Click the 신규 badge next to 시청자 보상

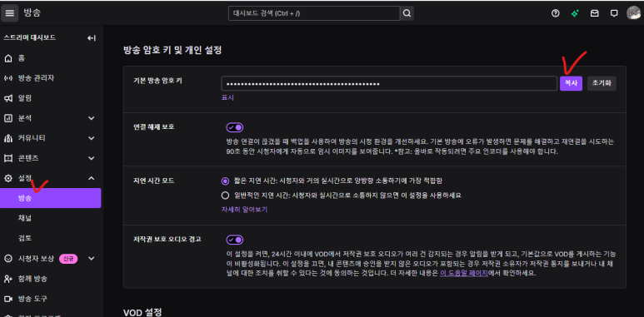pyautogui.click(x=68, y=259)
